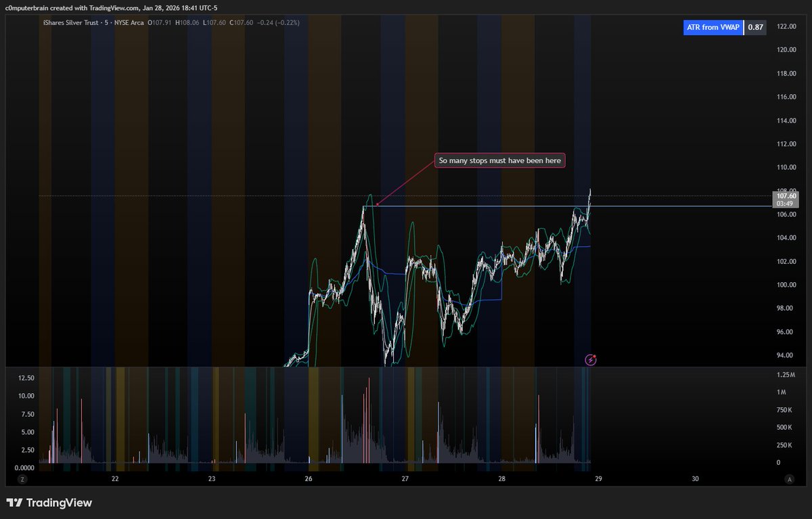The width and height of the screenshot is (812, 519).
Task: Click the pink lightning event icon
Action: pos(591,359)
